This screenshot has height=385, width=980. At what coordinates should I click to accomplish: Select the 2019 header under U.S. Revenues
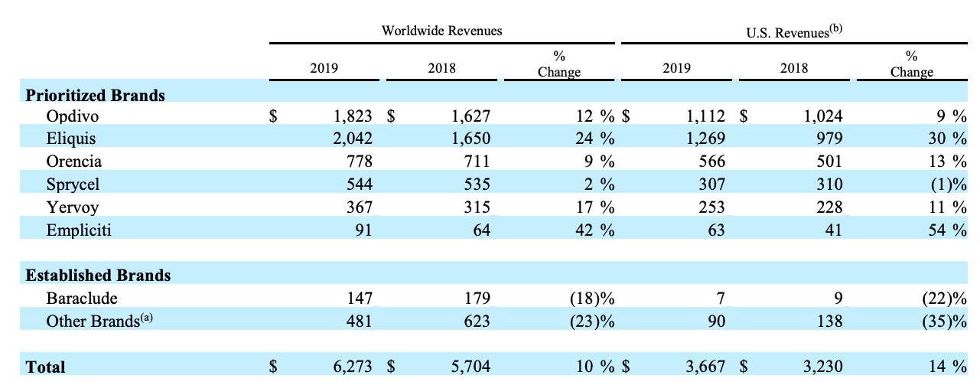pyautogui.click(x=676, y=68)
